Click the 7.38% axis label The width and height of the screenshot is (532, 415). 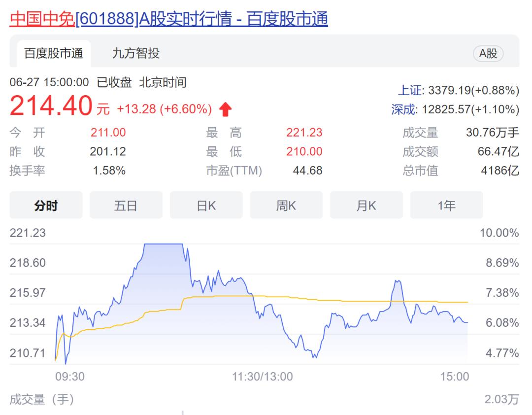502,293
